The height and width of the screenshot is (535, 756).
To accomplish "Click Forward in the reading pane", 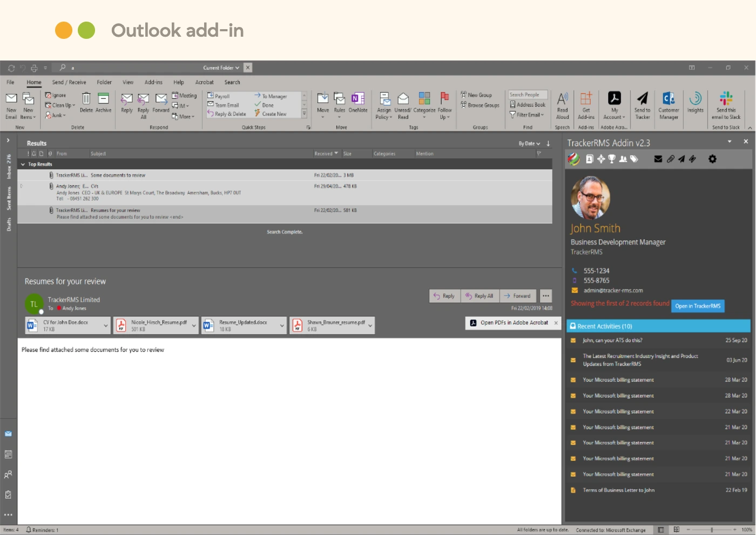I will coord(517,296).
